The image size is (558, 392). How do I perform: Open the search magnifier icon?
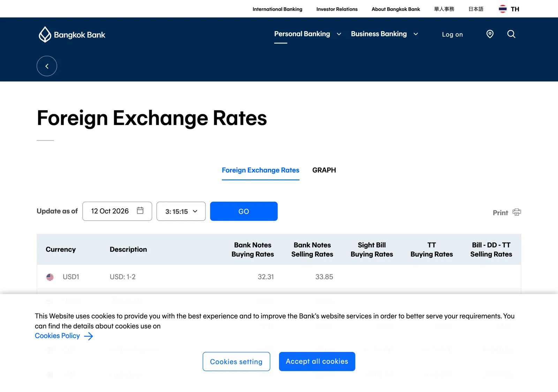pyautogui.click(x=511, y=34)
